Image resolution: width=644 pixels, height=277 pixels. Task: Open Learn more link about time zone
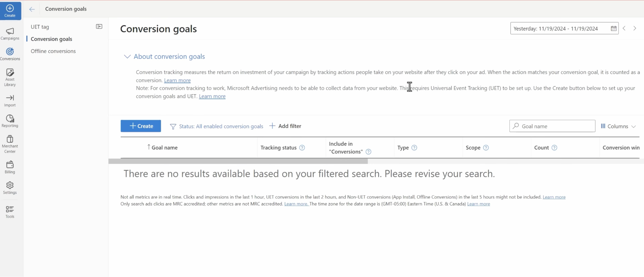coord(479,204)
